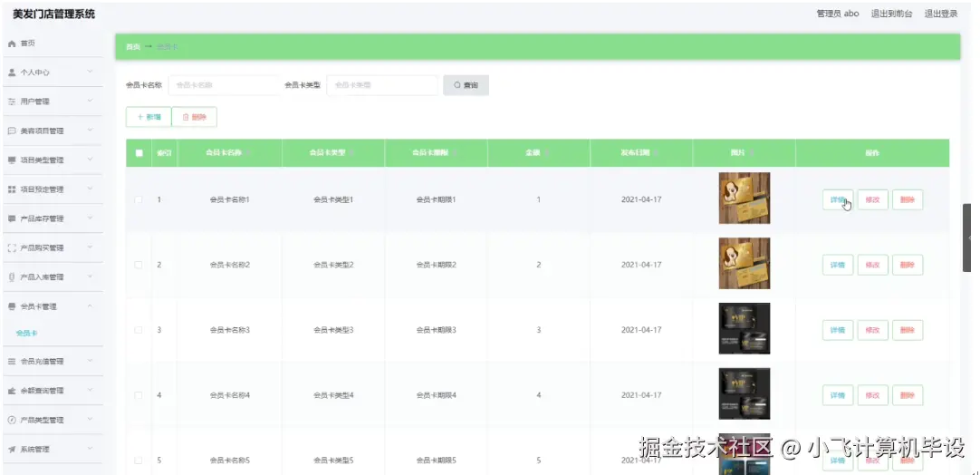The height and width of the screenshot is (475, 980).
Task: Click the 退出到前台 link
Action: pyautogui.click(x=892, y=14)
